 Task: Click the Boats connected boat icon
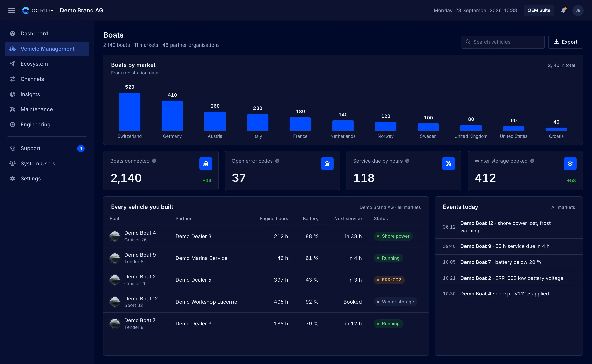(206, 164)
